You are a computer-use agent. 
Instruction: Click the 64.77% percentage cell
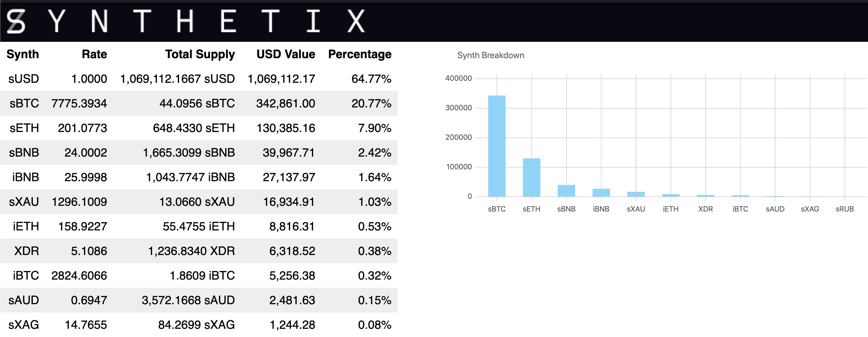coord(371,79)
